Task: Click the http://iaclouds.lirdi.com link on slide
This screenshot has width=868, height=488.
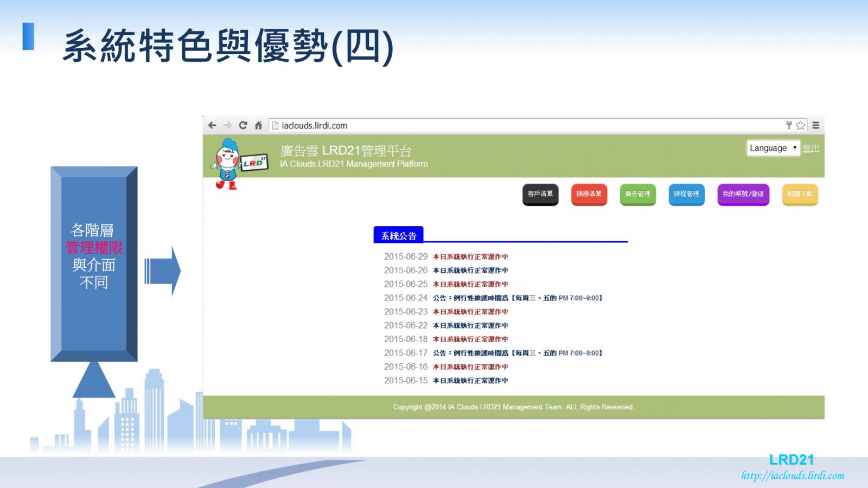Action: 793,476
